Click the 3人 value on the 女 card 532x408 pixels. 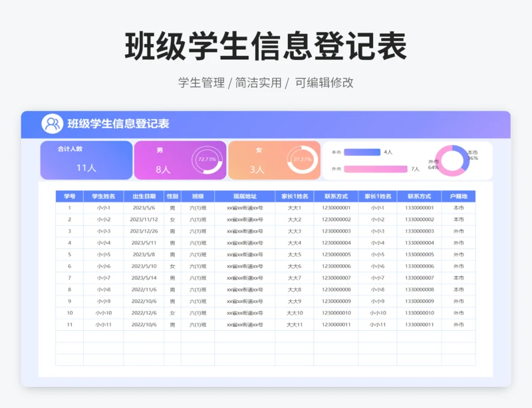pos(257,169)
